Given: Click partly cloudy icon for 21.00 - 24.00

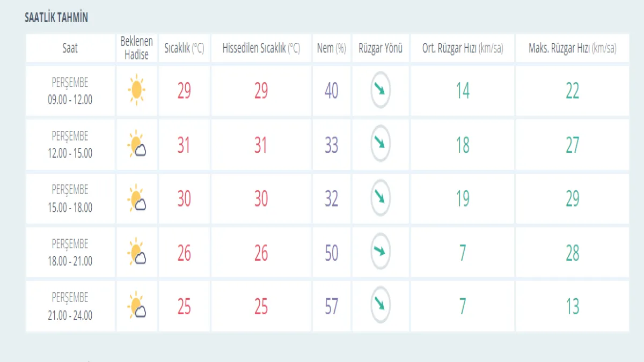Looking at the screenshot, I should pyautogui.click(x=137, y=306).
